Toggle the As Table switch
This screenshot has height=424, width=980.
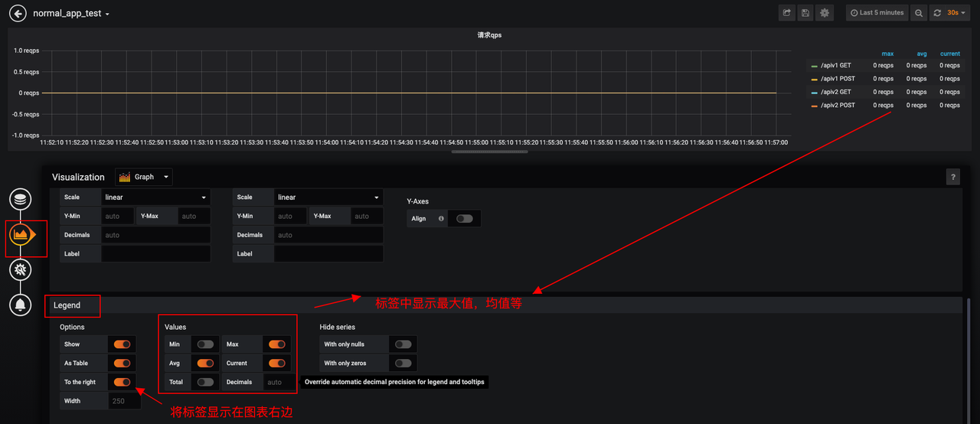click(x=122, y=363)
